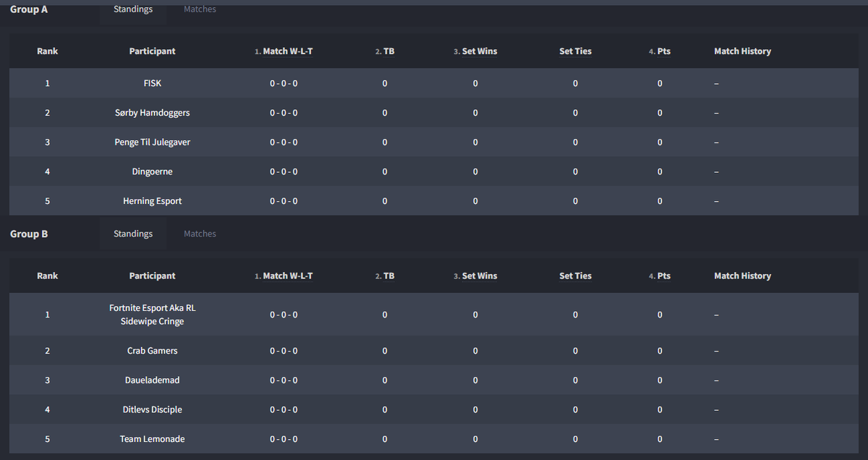Click Group B Participant column header
This screenshot has width=868, height=460.
coord(153,276)
